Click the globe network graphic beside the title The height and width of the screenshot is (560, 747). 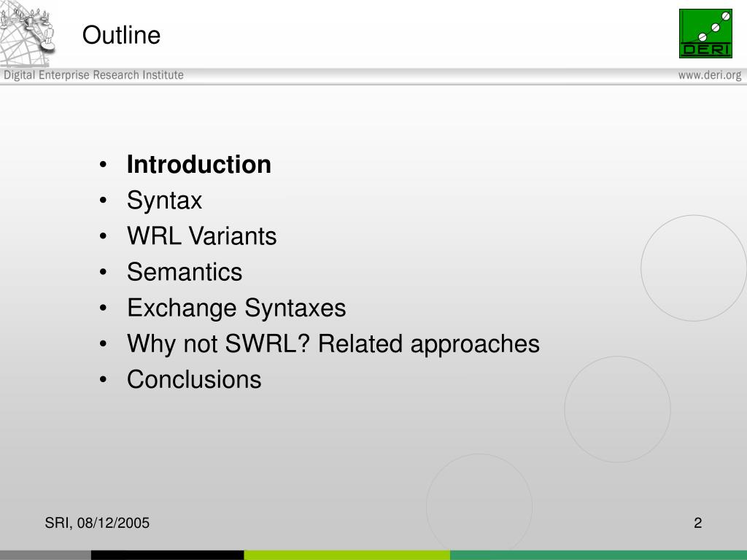pyautogui.click(x=27, y=34)
